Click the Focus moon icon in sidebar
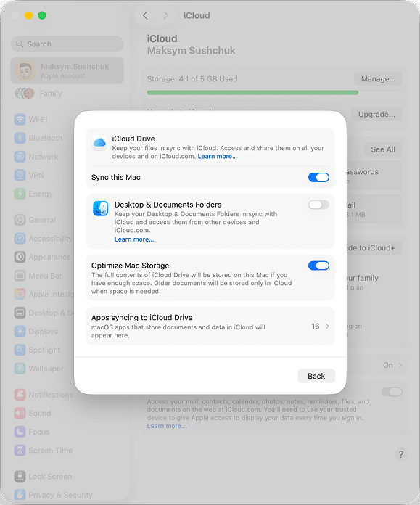 [20, 432]
